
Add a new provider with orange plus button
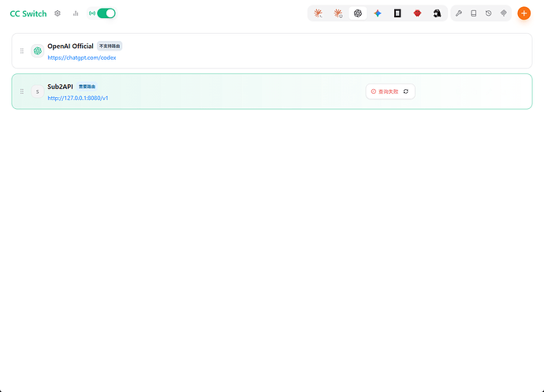click(x=524, y=13)
